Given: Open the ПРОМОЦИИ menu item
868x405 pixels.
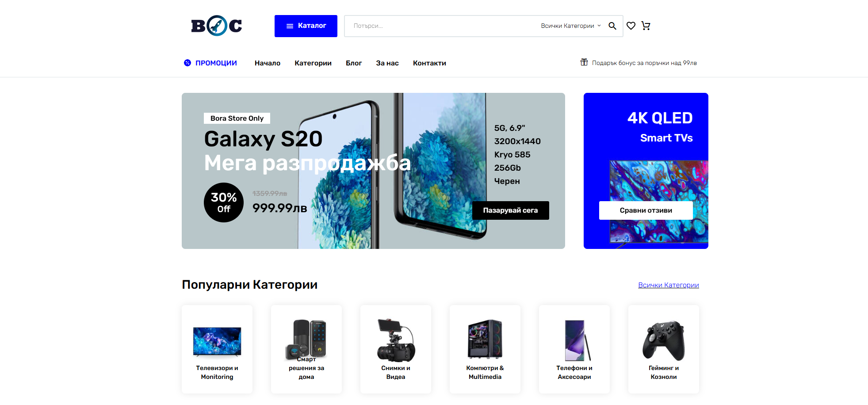Looking at the screenshot, I should coord(216,63).
